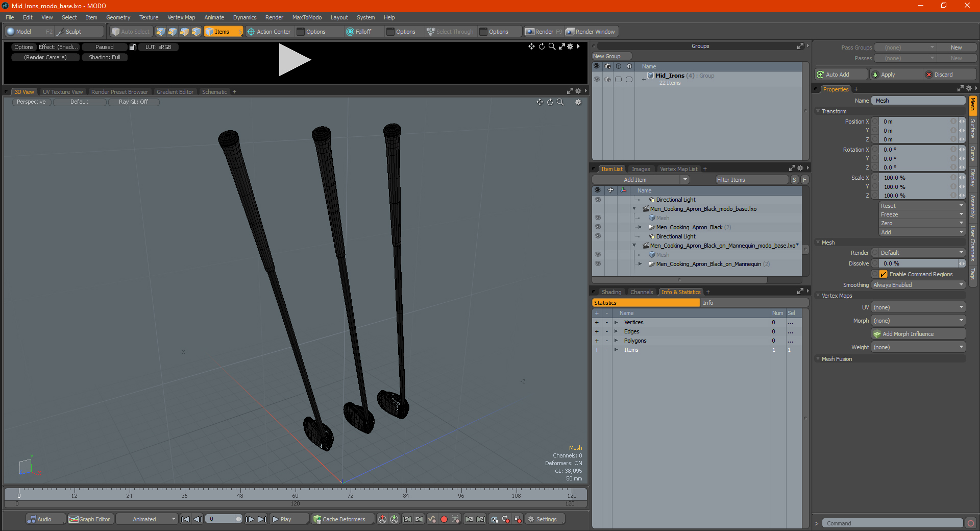980x531 pixels.
Task: Adjust the Dissolve 0.0 % slider
Action: click(922, 263)
